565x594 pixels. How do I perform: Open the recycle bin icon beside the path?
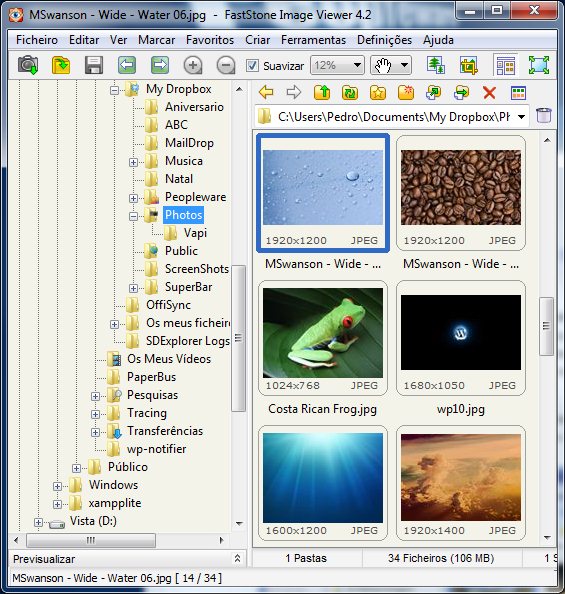pyautogui.click(x=544, y=115)
